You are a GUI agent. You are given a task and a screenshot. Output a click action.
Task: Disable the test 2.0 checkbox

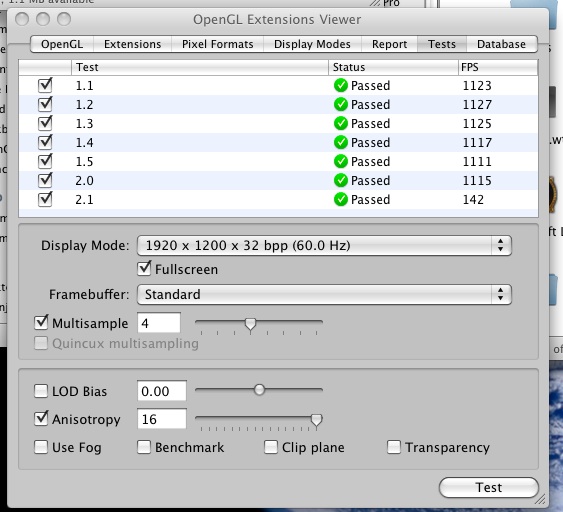click(45, 181)
